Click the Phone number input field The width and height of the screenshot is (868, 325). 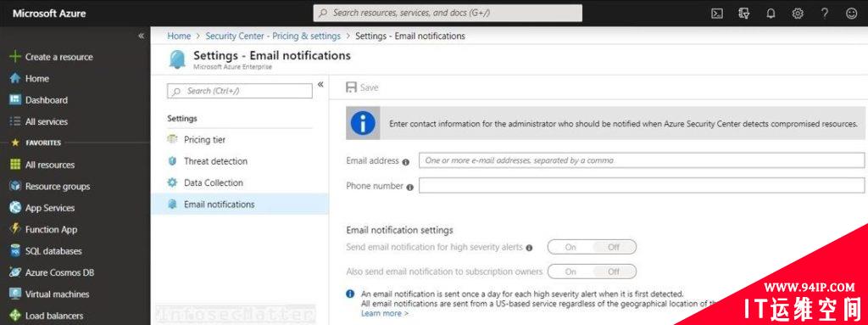coord(641,186)
